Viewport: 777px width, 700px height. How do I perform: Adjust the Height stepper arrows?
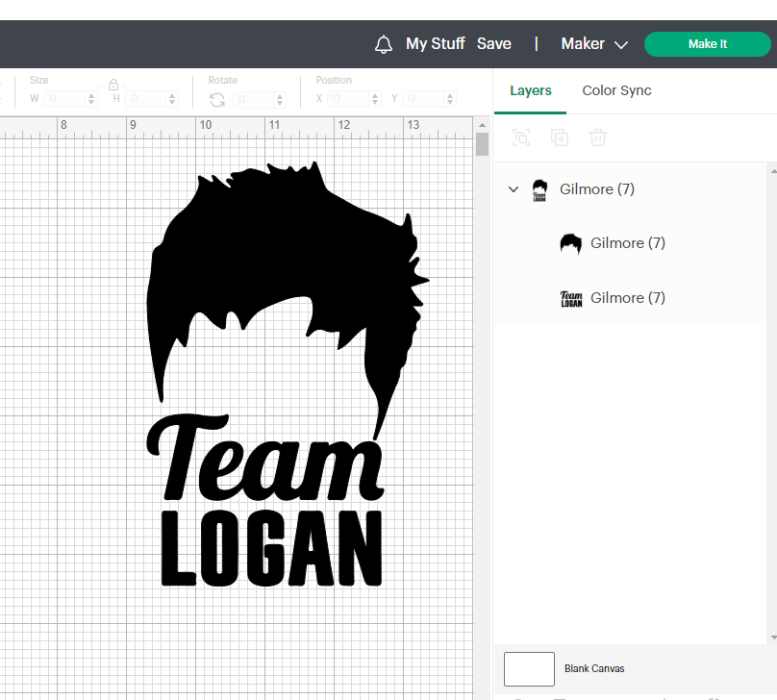click(172, 99)
